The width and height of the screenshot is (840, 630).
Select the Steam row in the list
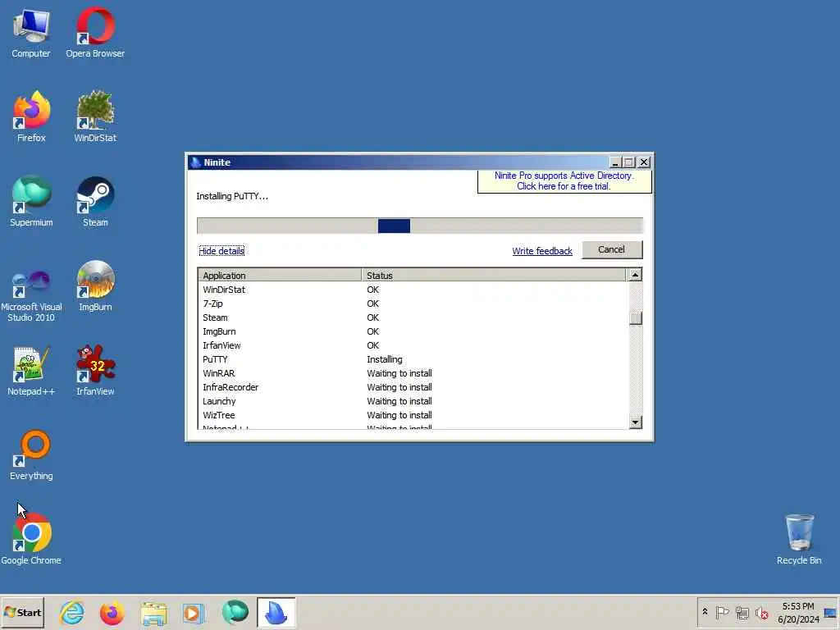pos(412,317)
